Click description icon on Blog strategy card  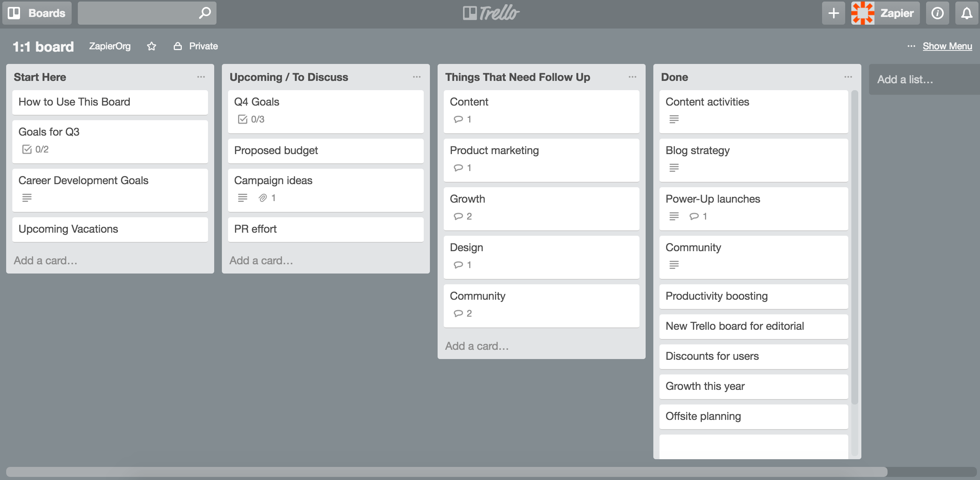pos(674,168)
